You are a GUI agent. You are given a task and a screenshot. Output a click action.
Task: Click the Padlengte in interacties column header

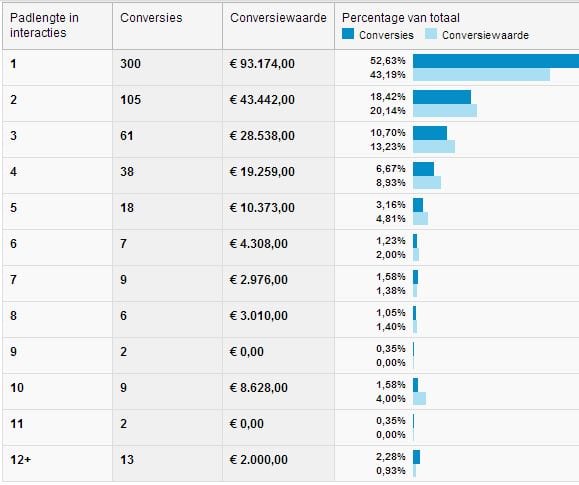tap(44, 25)
